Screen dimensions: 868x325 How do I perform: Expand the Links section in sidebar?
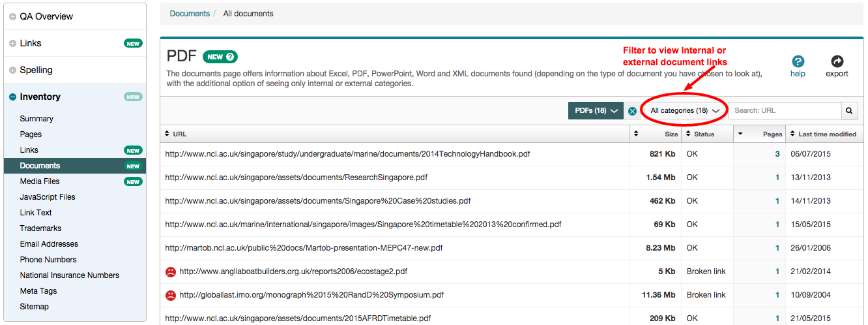(13, 44)
